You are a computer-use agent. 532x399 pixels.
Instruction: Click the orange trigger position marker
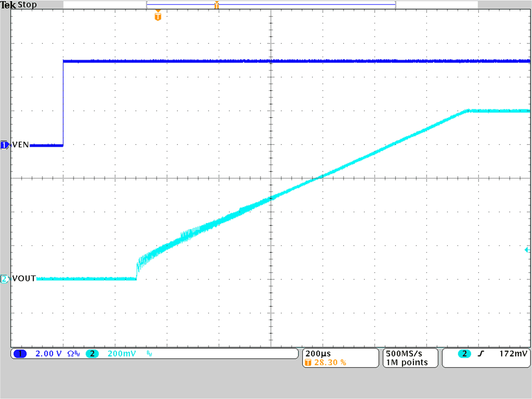(x=157, y=16)
